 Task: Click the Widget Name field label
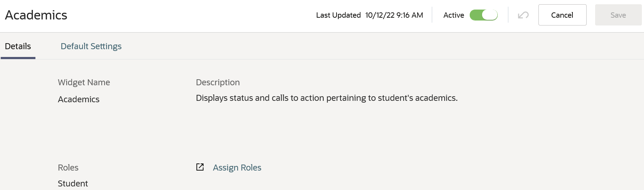84,82
